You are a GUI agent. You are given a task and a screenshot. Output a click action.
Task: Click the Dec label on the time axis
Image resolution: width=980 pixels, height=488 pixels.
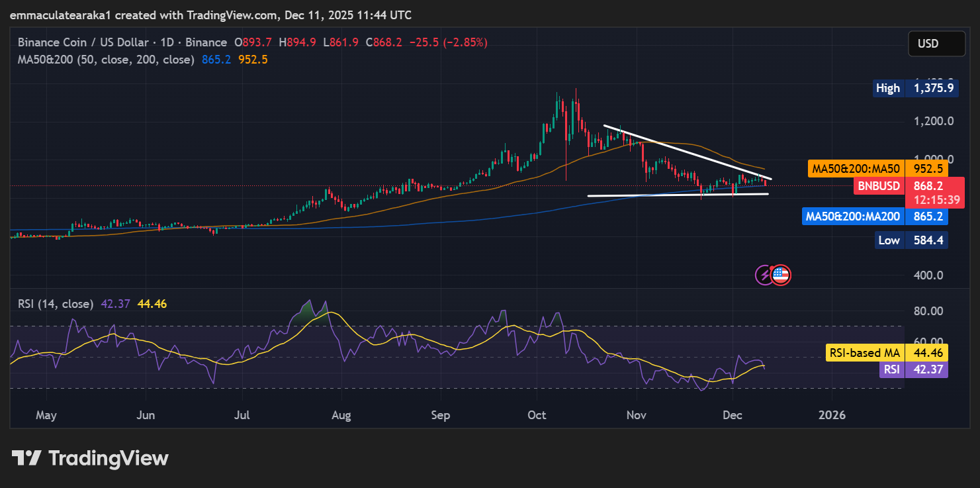point(732,415)
